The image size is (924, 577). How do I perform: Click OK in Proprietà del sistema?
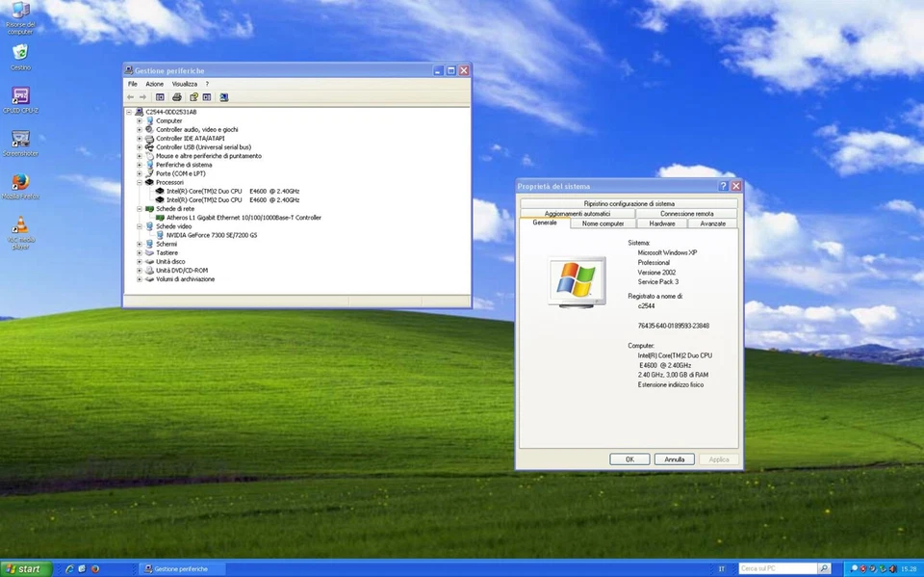tap(629, 459)
